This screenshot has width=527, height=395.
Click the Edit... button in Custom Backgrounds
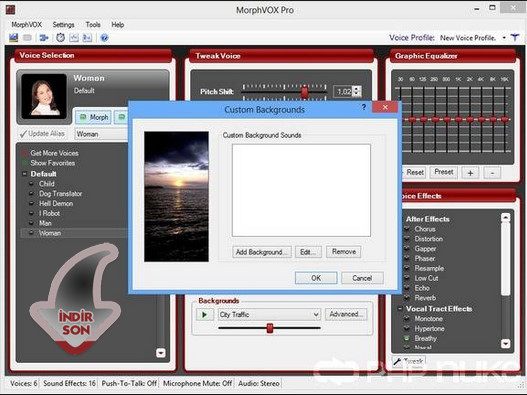coord(308,252)
